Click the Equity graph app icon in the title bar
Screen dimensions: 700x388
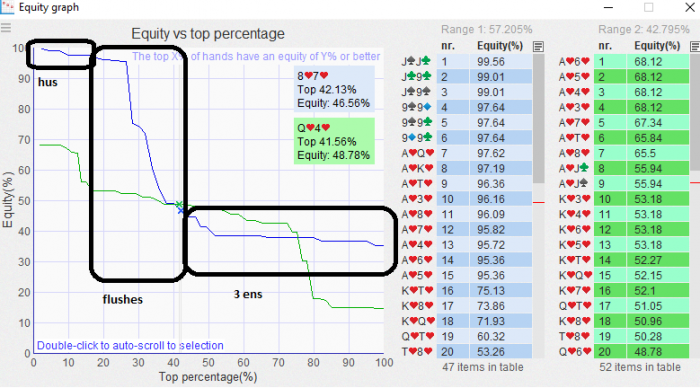[7, 7]
